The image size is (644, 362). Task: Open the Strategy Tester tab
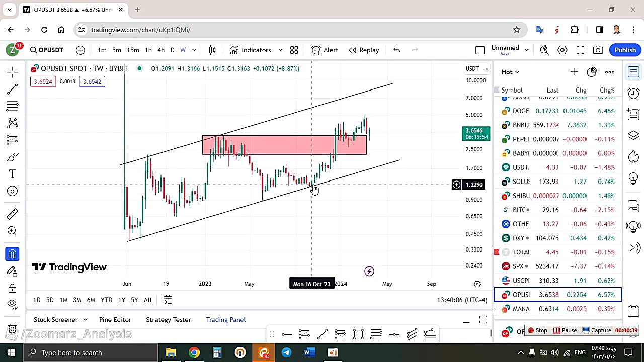click(x=169, y=319)
